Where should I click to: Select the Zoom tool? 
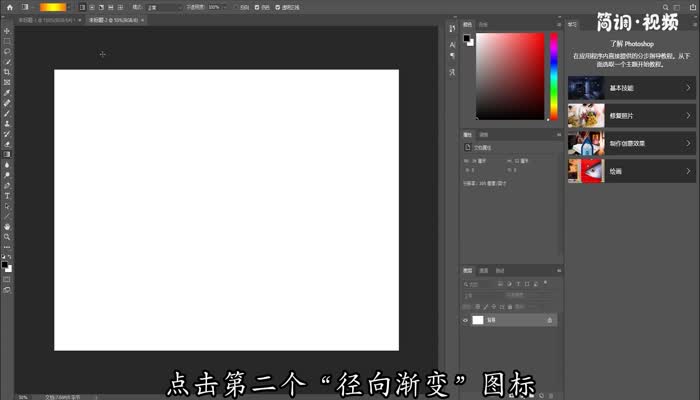coord(7,237)
